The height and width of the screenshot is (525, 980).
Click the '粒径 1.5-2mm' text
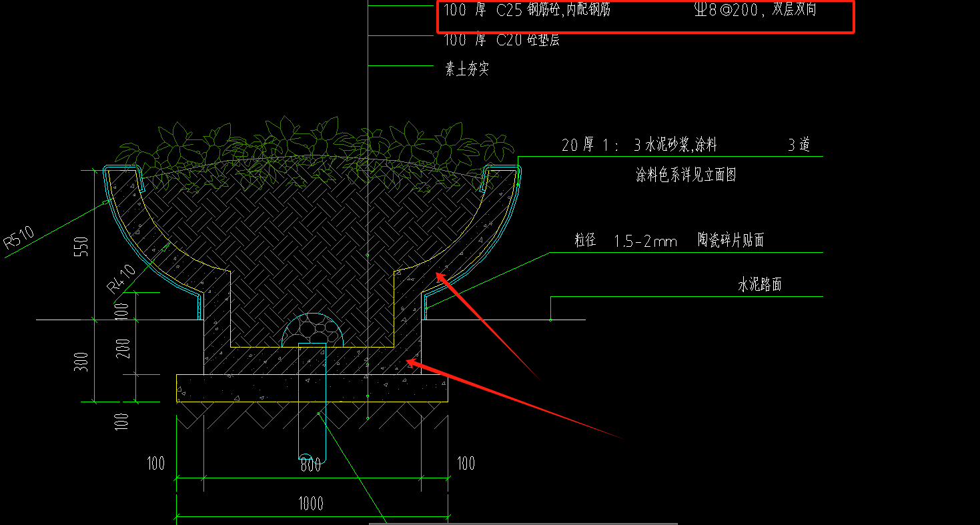pyautogui.click(x=626, y=241)
